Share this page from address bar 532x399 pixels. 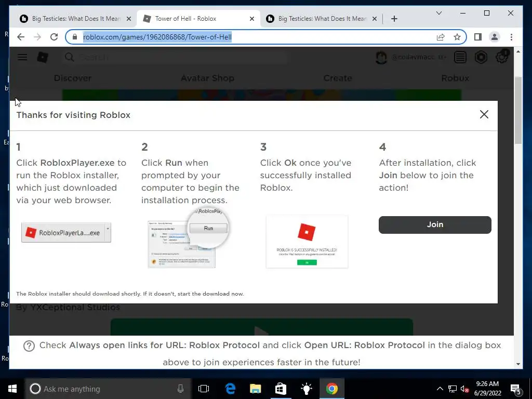(441, 37)
